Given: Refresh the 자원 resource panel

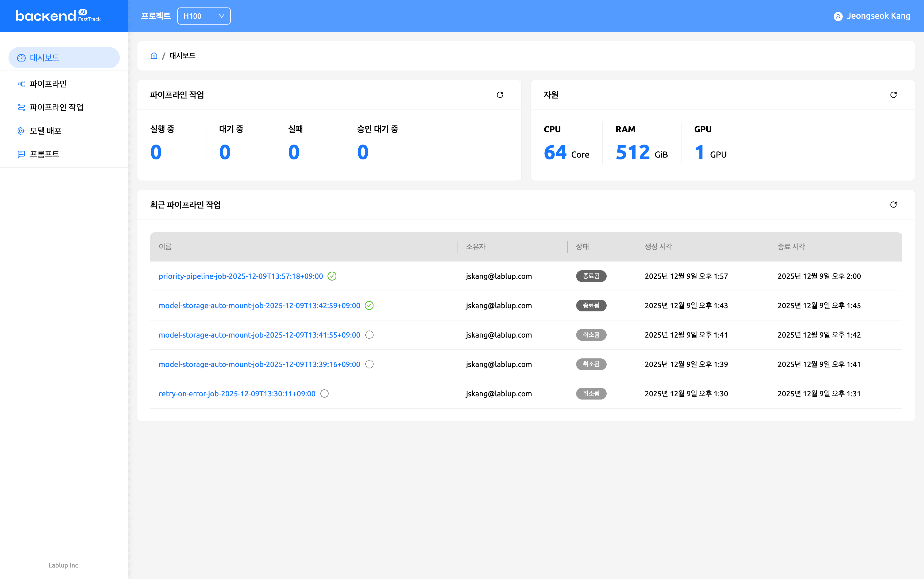Looking at the screenshot, I should pos(893,95).
